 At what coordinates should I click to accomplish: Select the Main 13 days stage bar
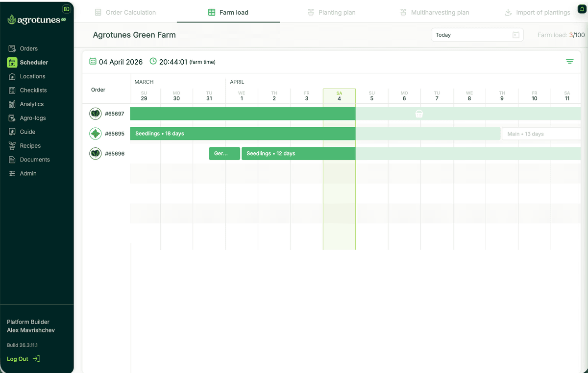540,134
